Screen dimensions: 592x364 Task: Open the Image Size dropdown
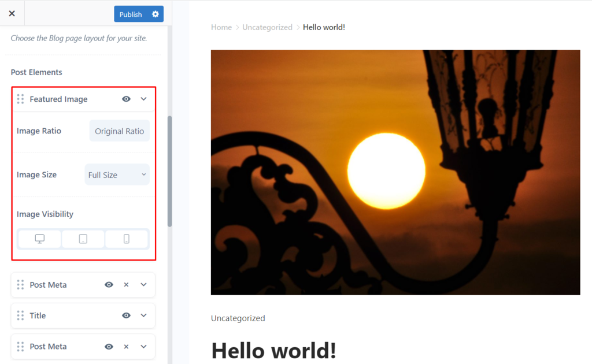pos(117,174)
